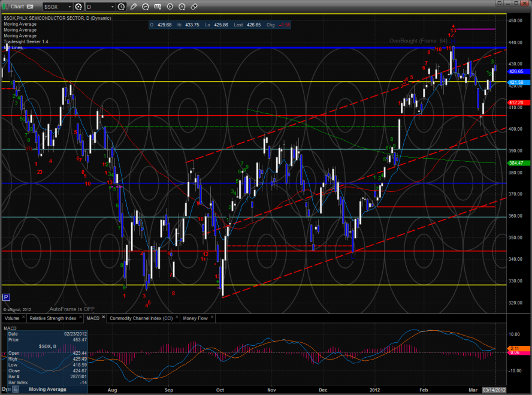Viewport: 532px width, 395px height.
Task: Click the blue 426.65 price axis label
Action: [x=516, y=71]
